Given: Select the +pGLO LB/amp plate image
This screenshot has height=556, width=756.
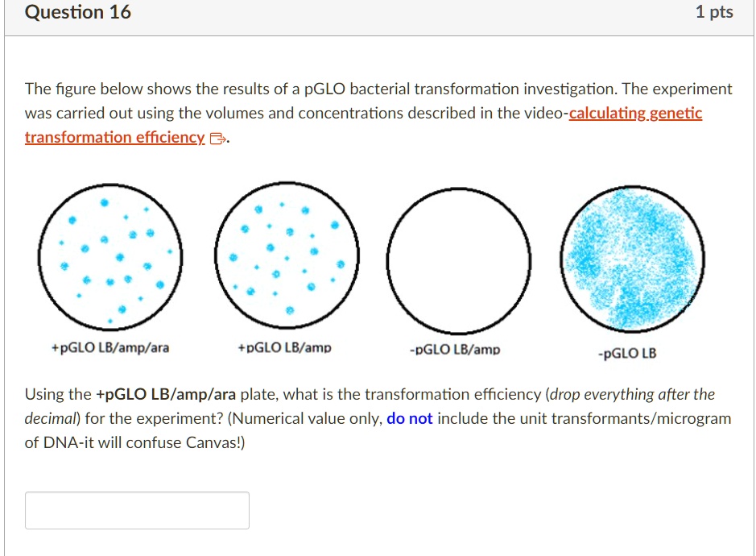Looking at the screenshot, I should click(287, 255).
